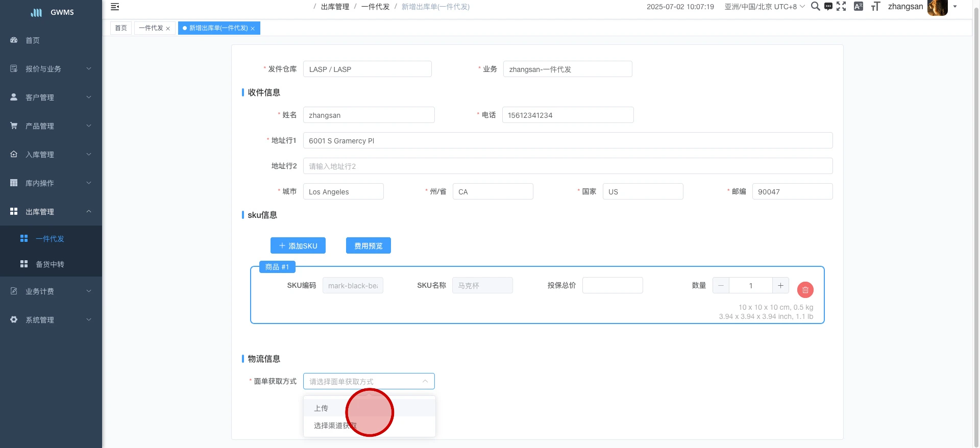Screen dimensions: 980x448
Task: Click the 费用预览 button
Action: (x=368, y=246)
